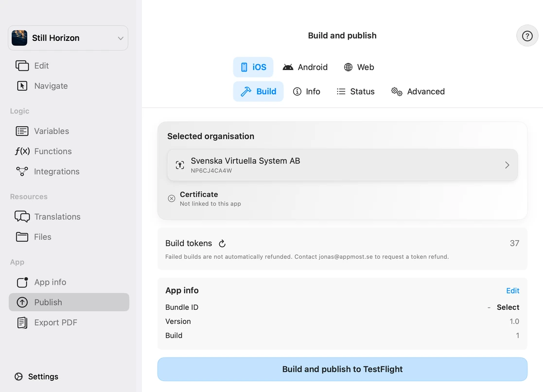Click the team ID NP6CJ4CA4W

tap(211, 171)
